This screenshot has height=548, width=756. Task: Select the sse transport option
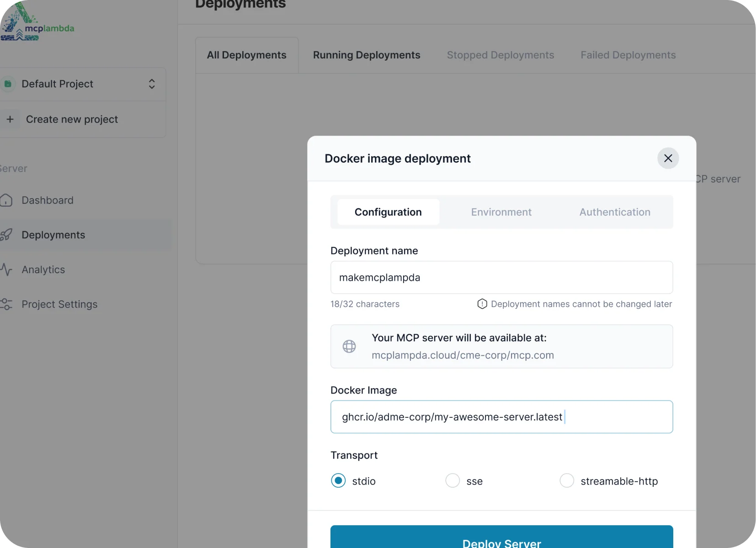tap(453, 481)
